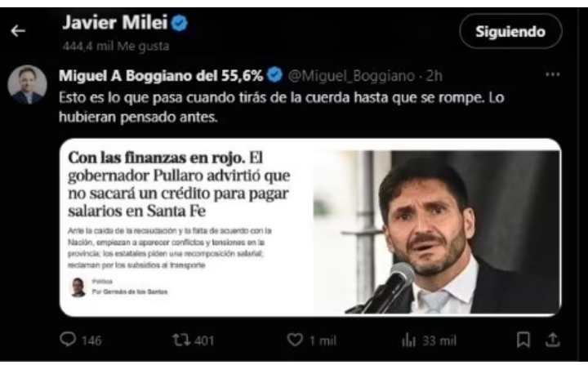
Task: Click the reply comment bubble icon
Action: (x=68, y=340)
